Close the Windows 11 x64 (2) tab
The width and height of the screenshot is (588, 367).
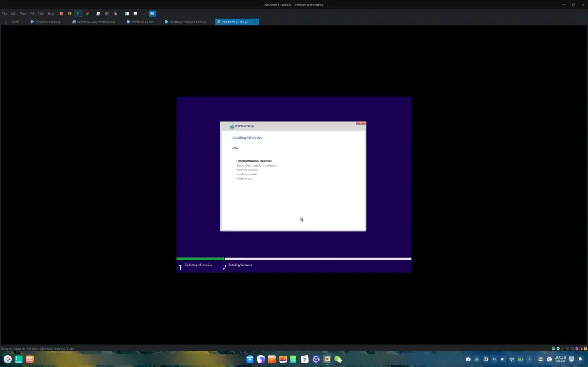(255, 22)
